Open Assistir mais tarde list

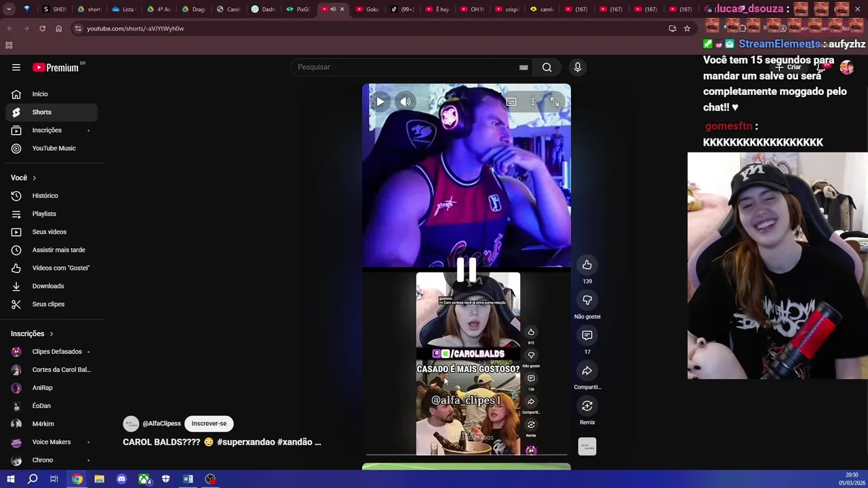(x=51, y=250)
